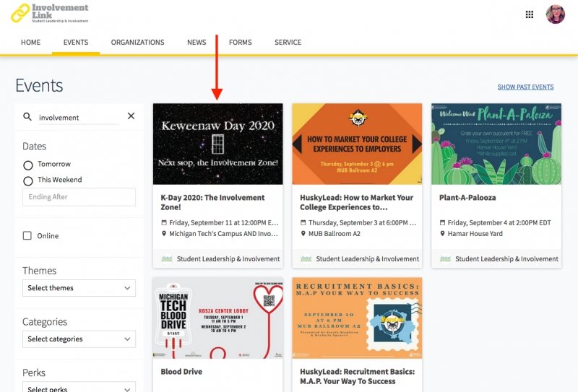Click the Ending After date field
Image resolution: width=578 pixels, height=392 pixels.
tap(79, 197)
